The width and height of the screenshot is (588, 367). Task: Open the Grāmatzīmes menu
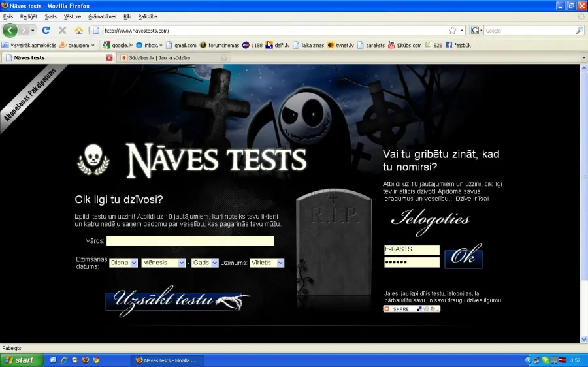pos(103,16)
